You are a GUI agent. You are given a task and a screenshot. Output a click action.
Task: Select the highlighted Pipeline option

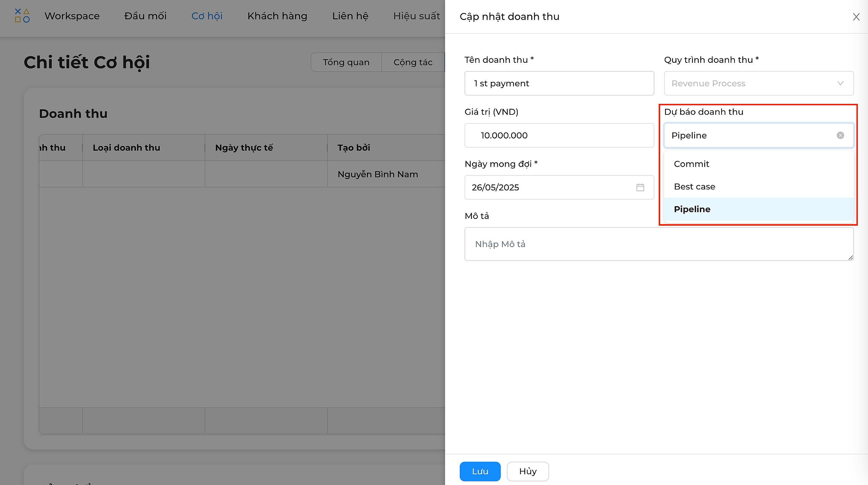759,209
